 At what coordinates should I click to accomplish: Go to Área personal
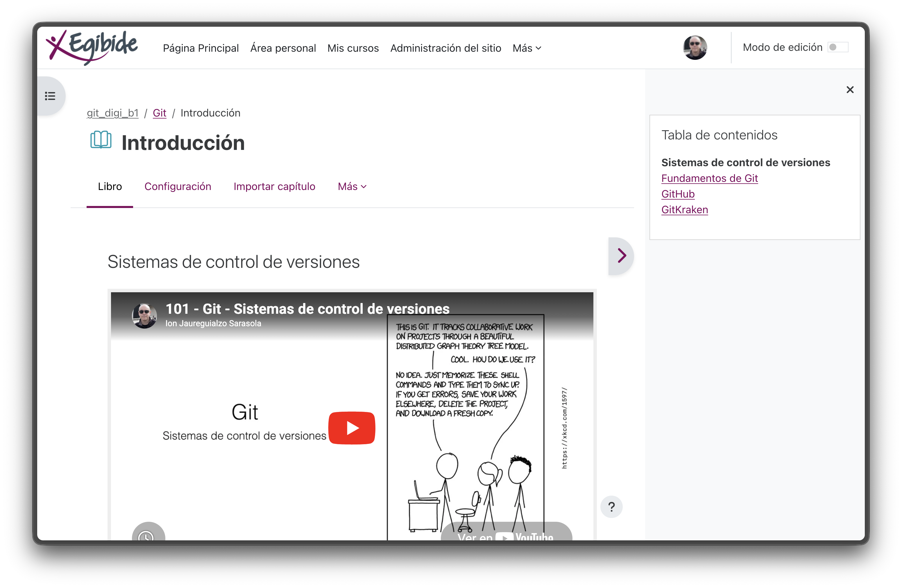click(x=283, y=48)
